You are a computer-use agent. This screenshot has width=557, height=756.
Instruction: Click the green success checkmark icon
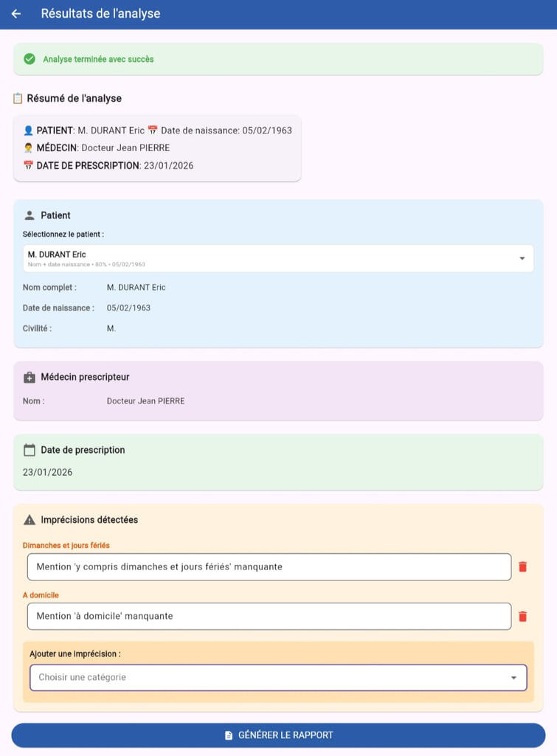30,59
